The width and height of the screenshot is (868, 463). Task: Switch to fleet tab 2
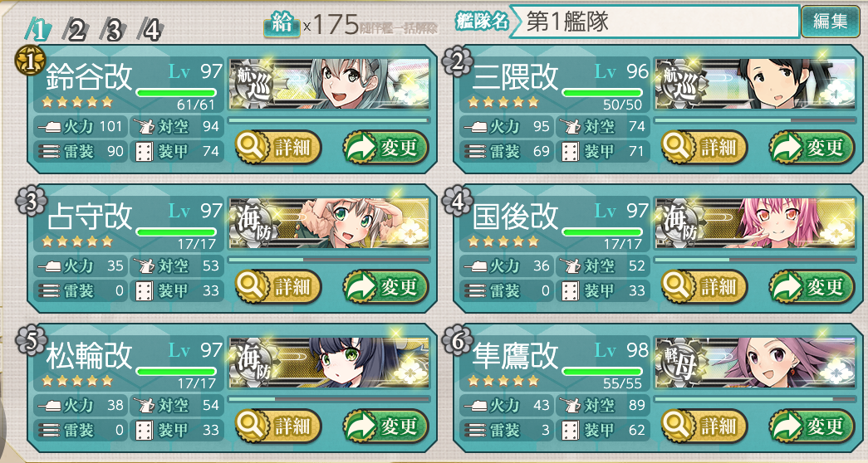point(76,30)
